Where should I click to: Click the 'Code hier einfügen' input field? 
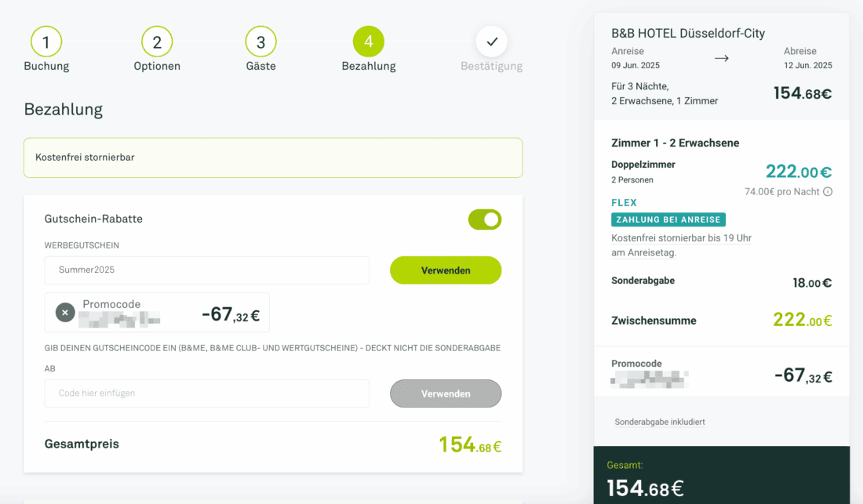coord(206,393)
